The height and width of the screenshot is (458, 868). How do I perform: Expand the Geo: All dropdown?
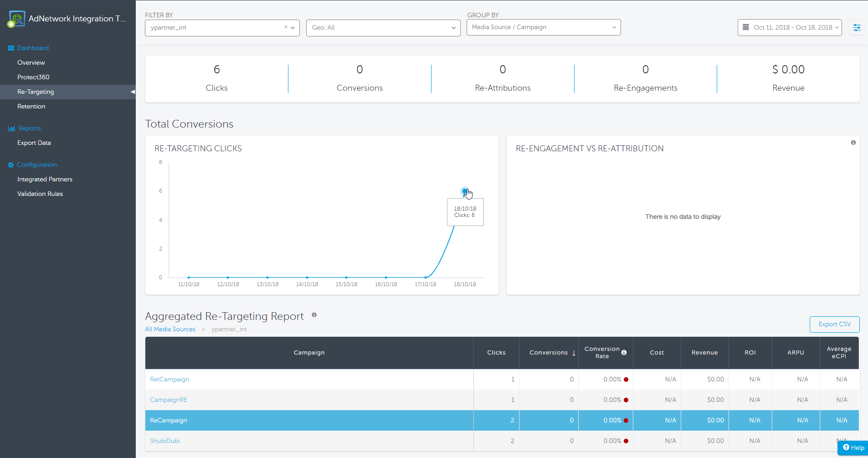[x=383, y=28]
